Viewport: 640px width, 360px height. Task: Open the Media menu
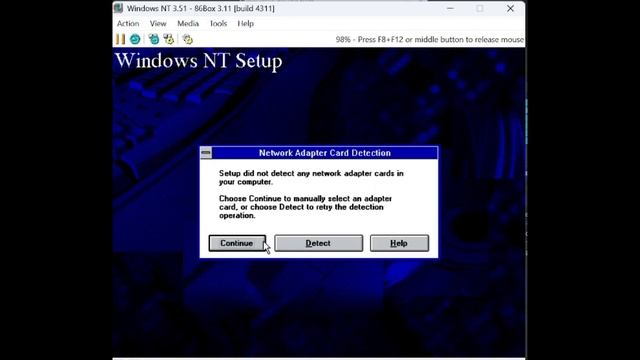click(x=188, y=24)
